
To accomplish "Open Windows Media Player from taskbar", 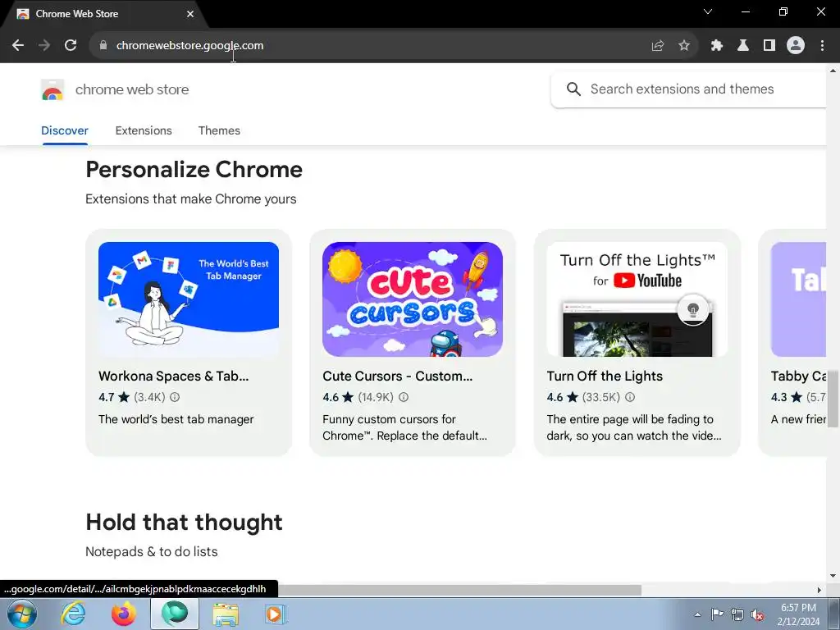I will [x=276, y=614].
